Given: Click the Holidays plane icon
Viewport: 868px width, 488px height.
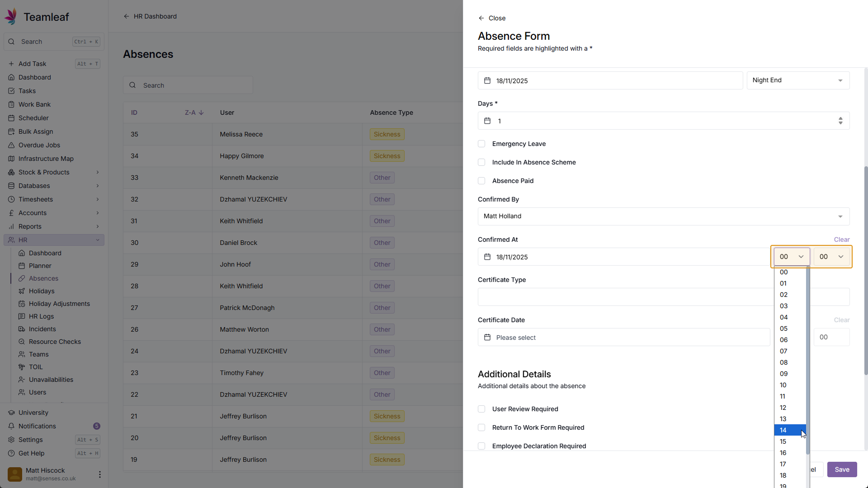Looking at the screenshot, I should tap(22, 291).
